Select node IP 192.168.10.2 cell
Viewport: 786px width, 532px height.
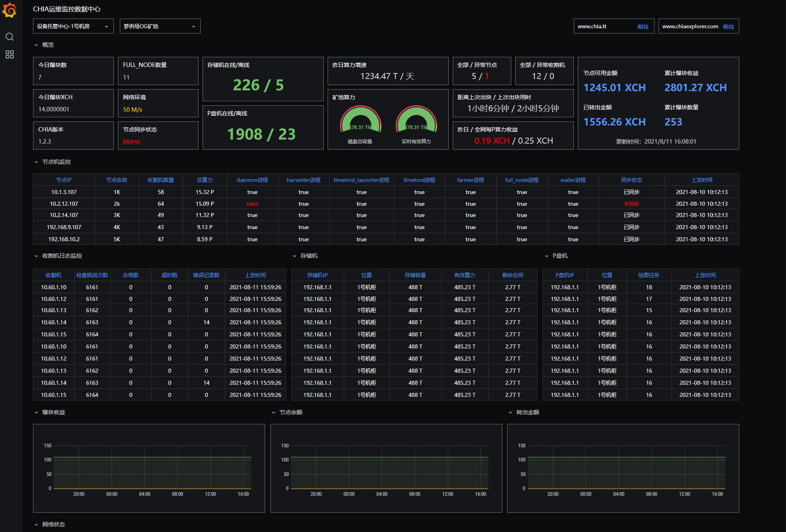pyautogui.click(x=64, y=239)
